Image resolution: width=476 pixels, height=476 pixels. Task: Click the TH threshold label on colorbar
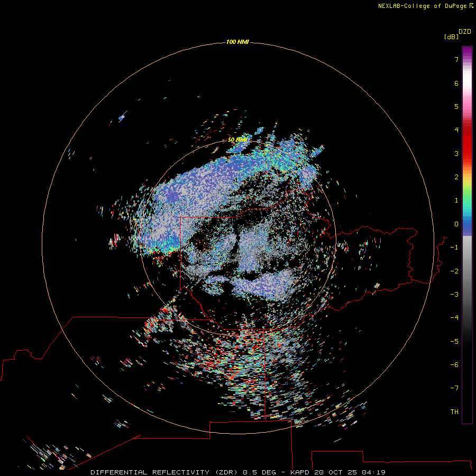coord(454,412)
